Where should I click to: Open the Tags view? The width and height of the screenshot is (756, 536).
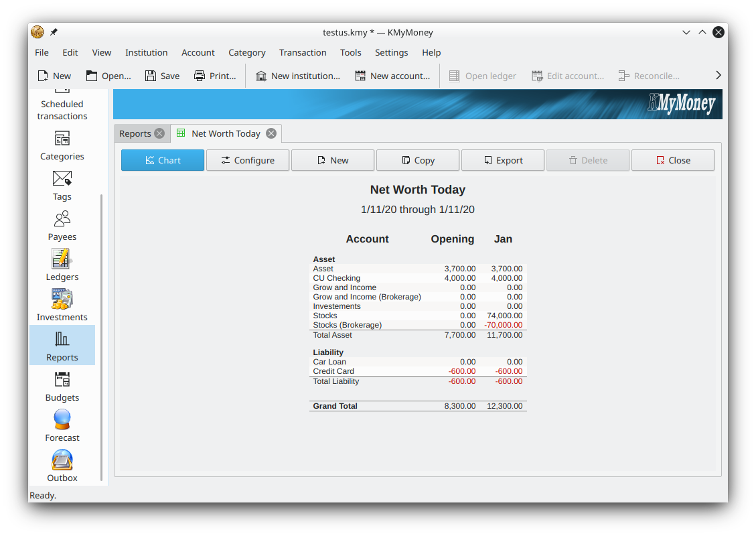(62, 184)
